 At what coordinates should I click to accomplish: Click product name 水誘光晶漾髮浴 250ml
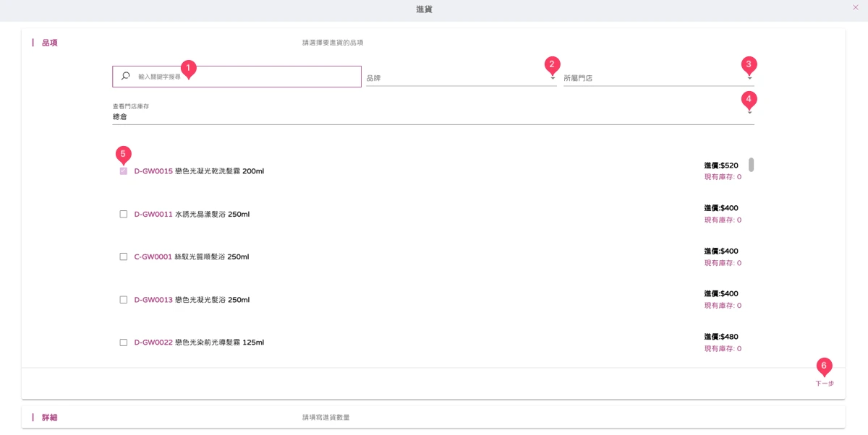coord(213,215)
